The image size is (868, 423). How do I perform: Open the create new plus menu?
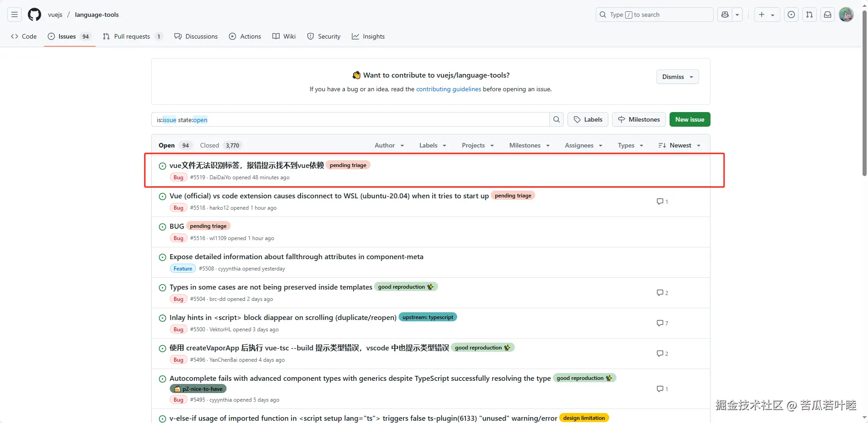pos(767,15)
